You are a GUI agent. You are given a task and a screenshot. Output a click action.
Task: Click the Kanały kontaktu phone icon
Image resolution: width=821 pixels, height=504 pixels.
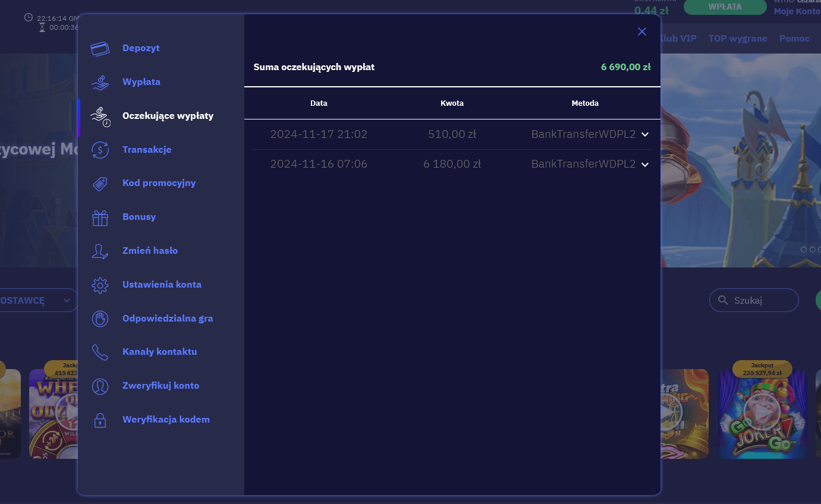[100, 352]
